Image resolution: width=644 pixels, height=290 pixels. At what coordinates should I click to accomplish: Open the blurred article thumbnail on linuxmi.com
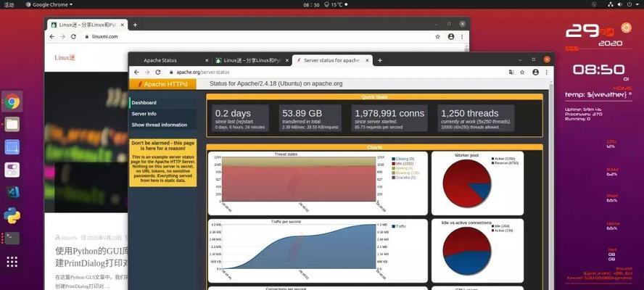pos(86,143)
